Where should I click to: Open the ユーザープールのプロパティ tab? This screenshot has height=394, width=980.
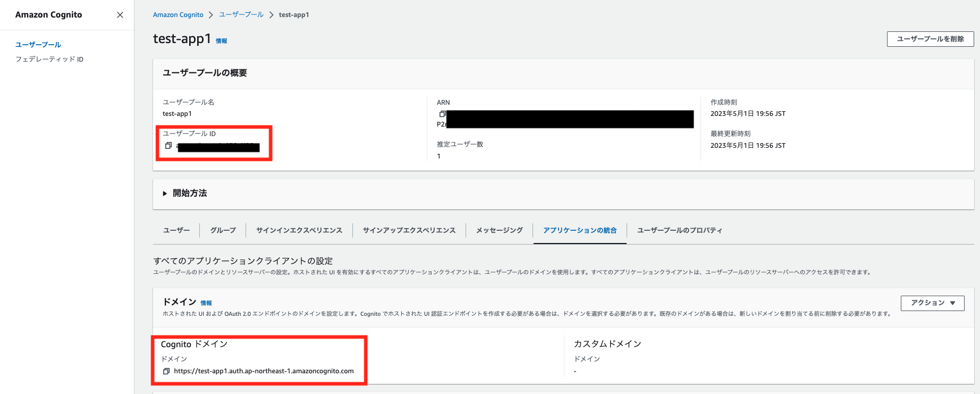coord(680,230)
